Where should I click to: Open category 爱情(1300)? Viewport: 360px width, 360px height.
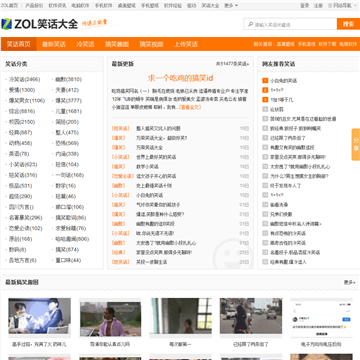click(x=22, y=90)
